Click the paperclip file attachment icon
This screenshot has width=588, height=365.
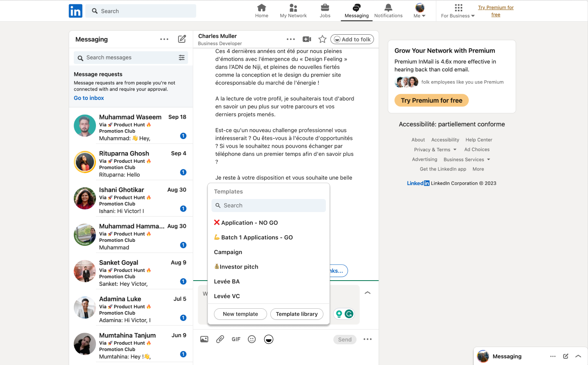point(220,339)
